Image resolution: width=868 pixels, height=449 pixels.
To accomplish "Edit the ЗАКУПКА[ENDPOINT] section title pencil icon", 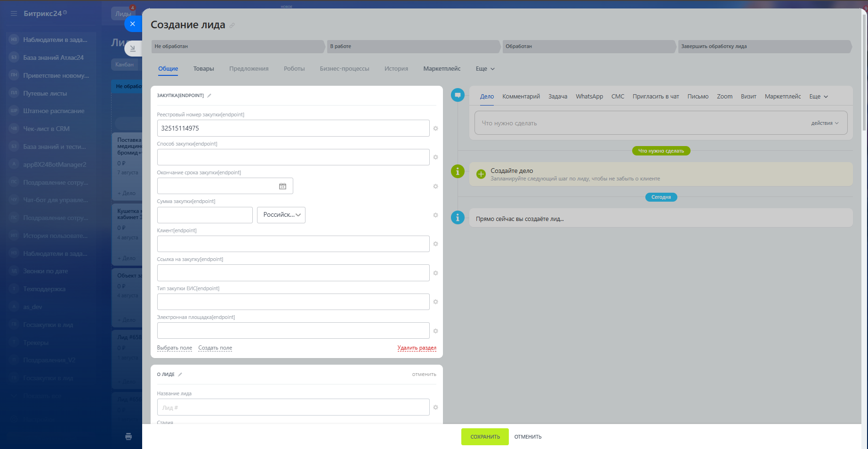I will point(209,96).
